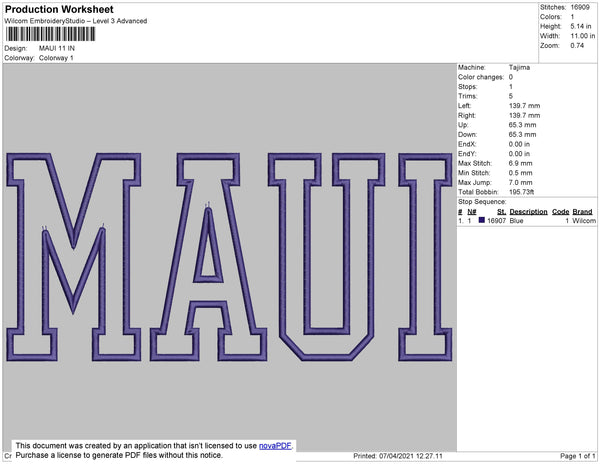Click the 'Color changes:' label
Screen dimensions: 600x464
click(481, 77)
